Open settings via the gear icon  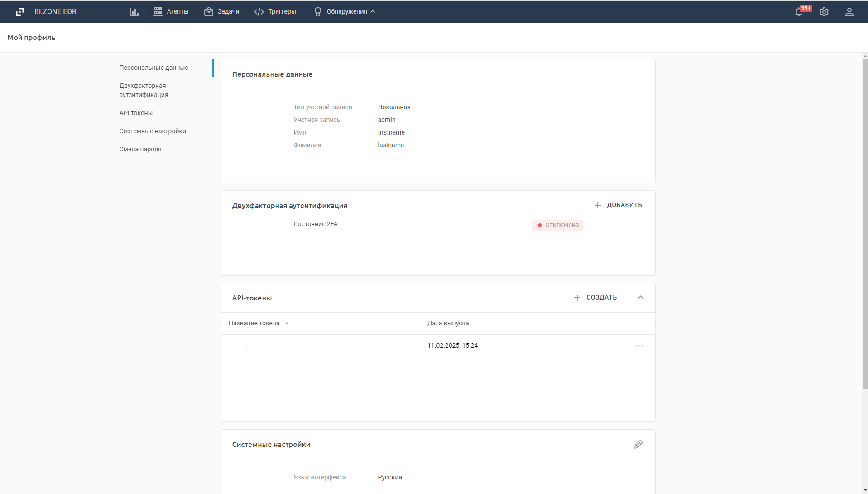click(824, 12)
